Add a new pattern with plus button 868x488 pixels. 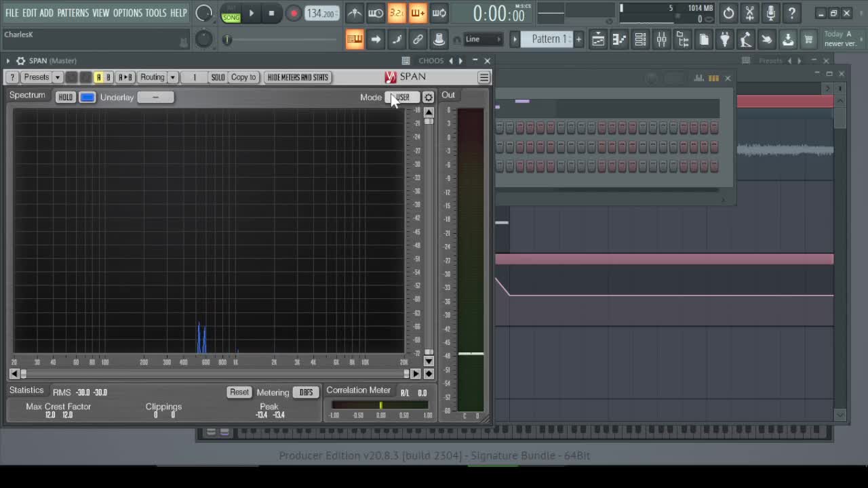[578, 39]
